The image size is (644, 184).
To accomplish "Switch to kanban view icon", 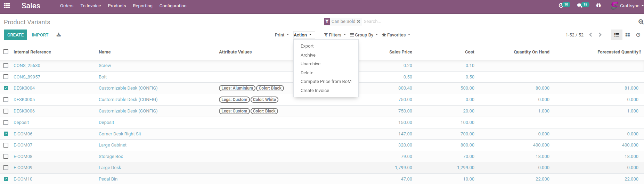I will (x=628, y=35).
